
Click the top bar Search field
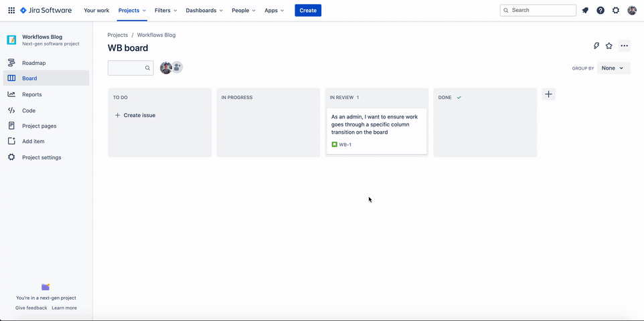pos(538,10)
